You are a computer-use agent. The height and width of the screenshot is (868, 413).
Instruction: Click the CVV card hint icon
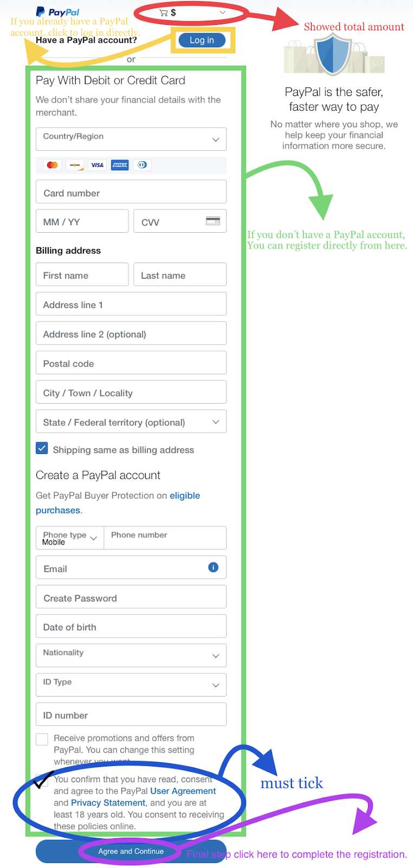(213, 221)
